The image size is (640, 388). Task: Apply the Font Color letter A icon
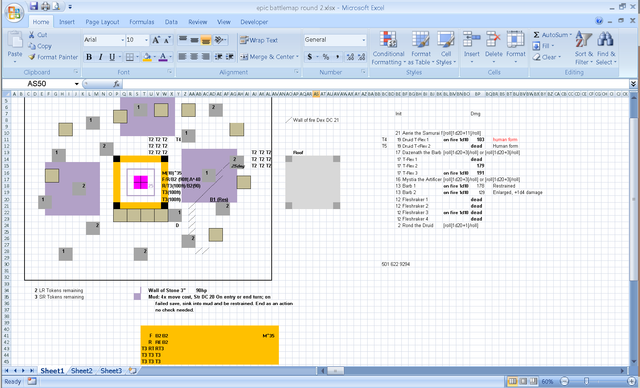163,57
